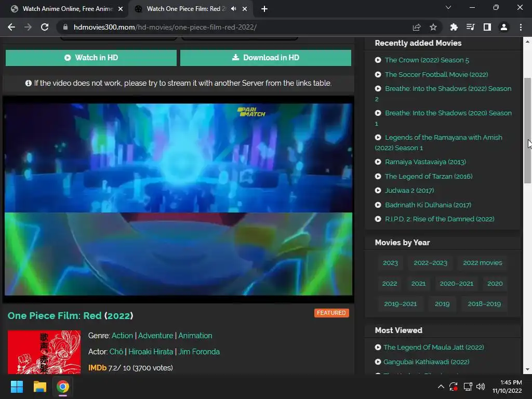Open actor Hiroaki Hirata link
The image size is (532, 399).
151,352
